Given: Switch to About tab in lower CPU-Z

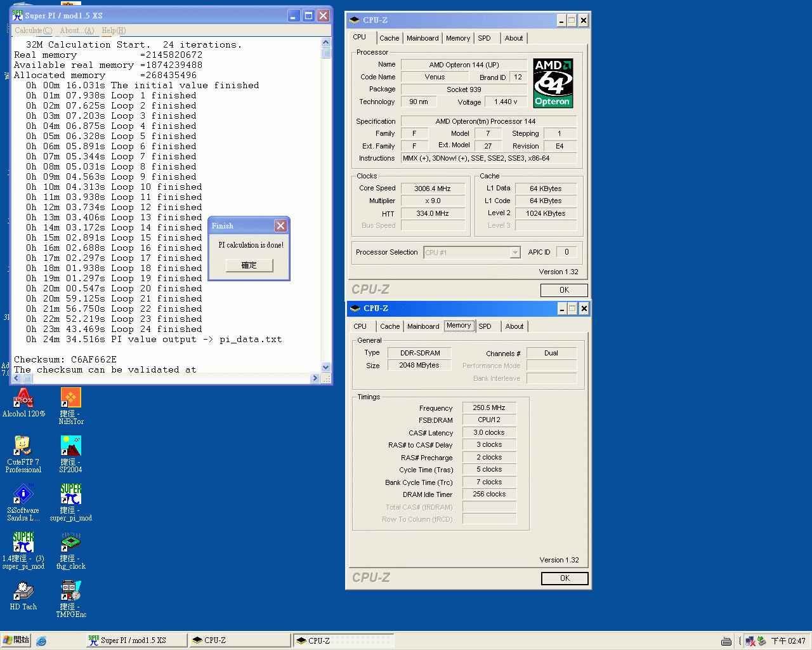Looking at the screenshot, I should point(514,326).
